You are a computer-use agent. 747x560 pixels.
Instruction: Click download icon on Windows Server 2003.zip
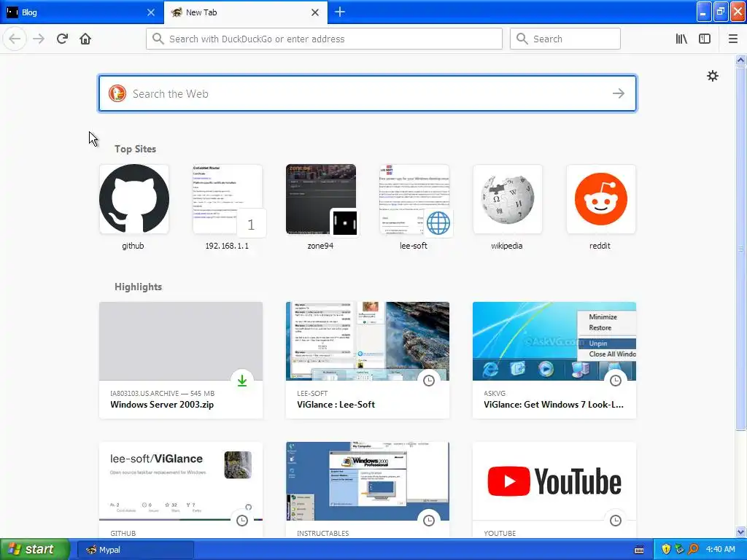click(242, 381)
